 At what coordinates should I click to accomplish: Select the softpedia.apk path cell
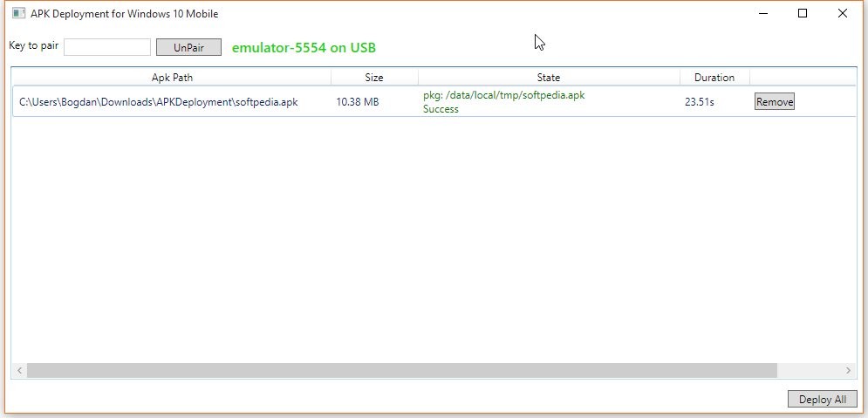click(x=158, y=102)
